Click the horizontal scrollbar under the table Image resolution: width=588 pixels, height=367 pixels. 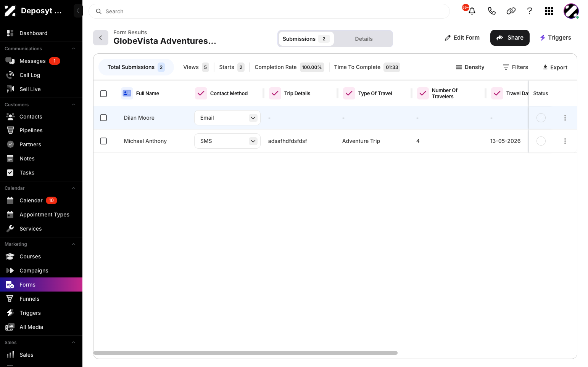pyautogui.click(x=245, y=353)
